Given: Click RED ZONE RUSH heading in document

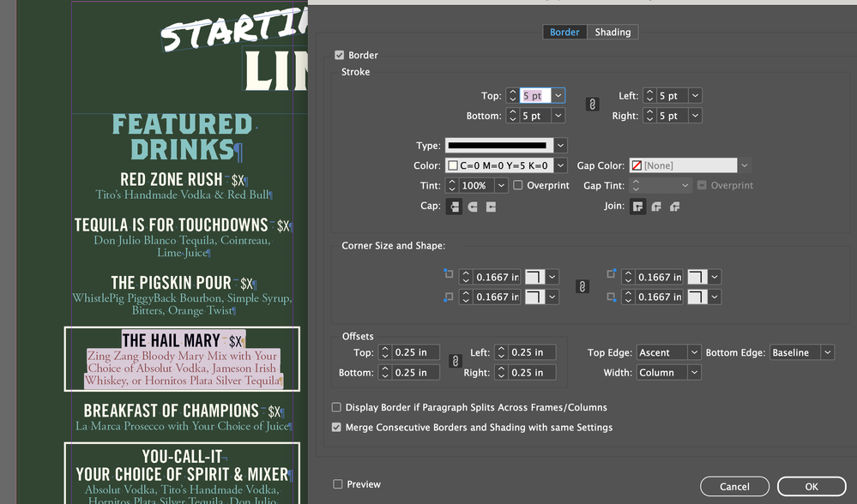Looking at the screenshot, I should tap(171, 180).
